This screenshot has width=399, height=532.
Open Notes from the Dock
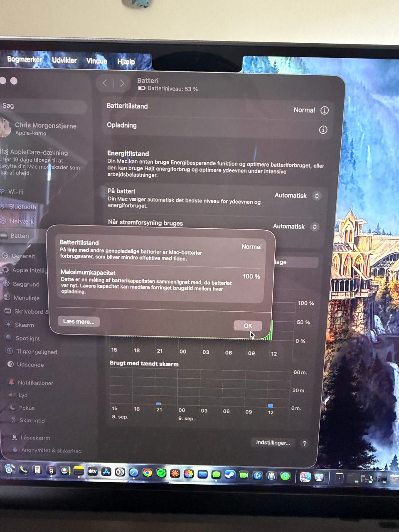(79, 471)
